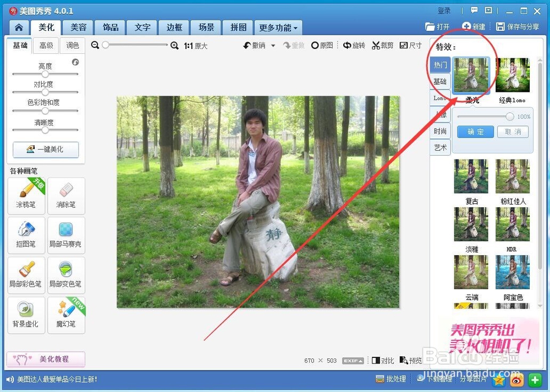Image resolution: width=550 pixels, height=392 pixels.
Task: Open the feedback chat bubble icon
Action: [474, 10]
